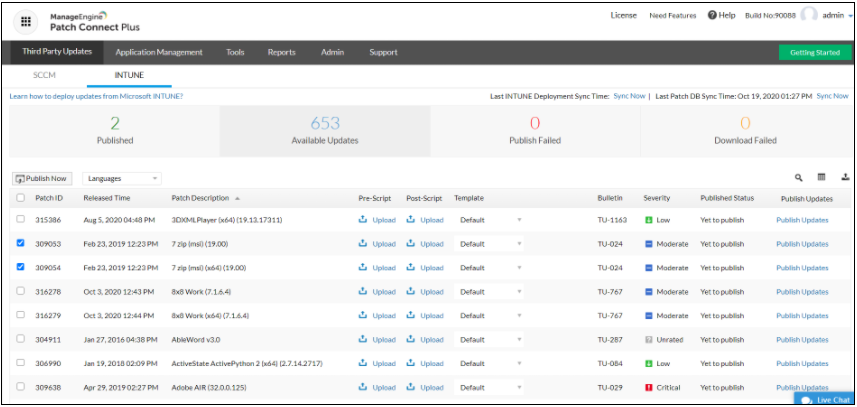The height and width of the screenshot is (407, 857).
Task: Open Template dropdown for ActivePython row
Action: [489, 363]
